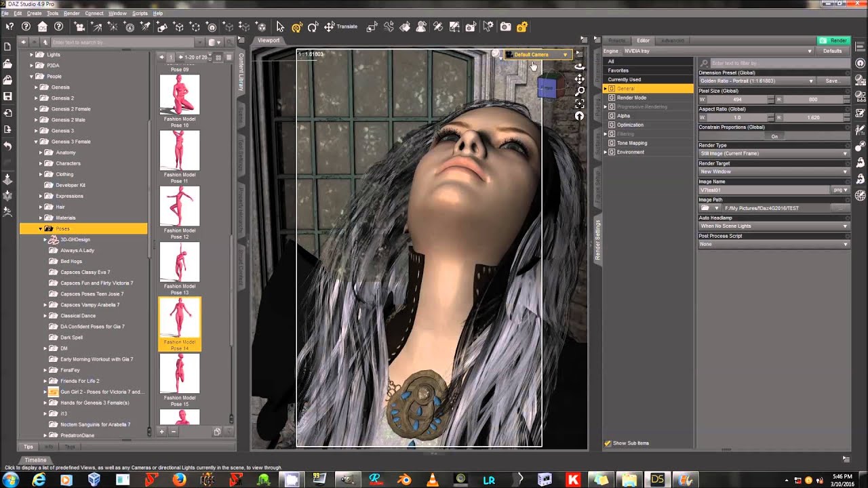
Task: Toggle Constrain Proportions On button
Action: point(774,136)
